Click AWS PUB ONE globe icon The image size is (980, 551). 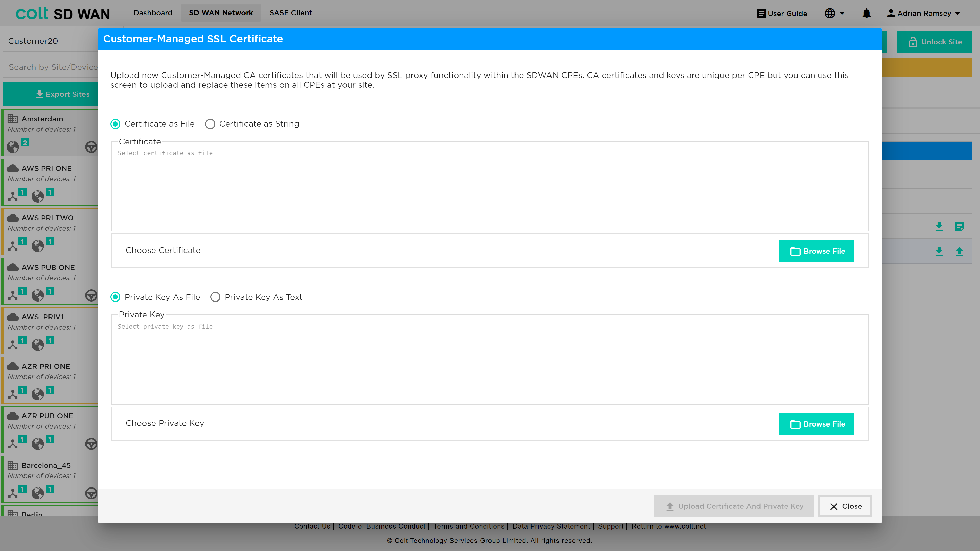point(38,295)
